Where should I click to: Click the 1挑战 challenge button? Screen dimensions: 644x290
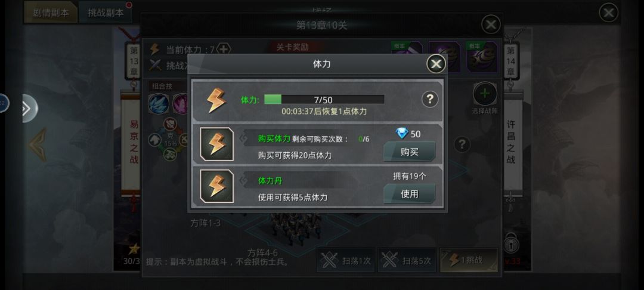469,260
